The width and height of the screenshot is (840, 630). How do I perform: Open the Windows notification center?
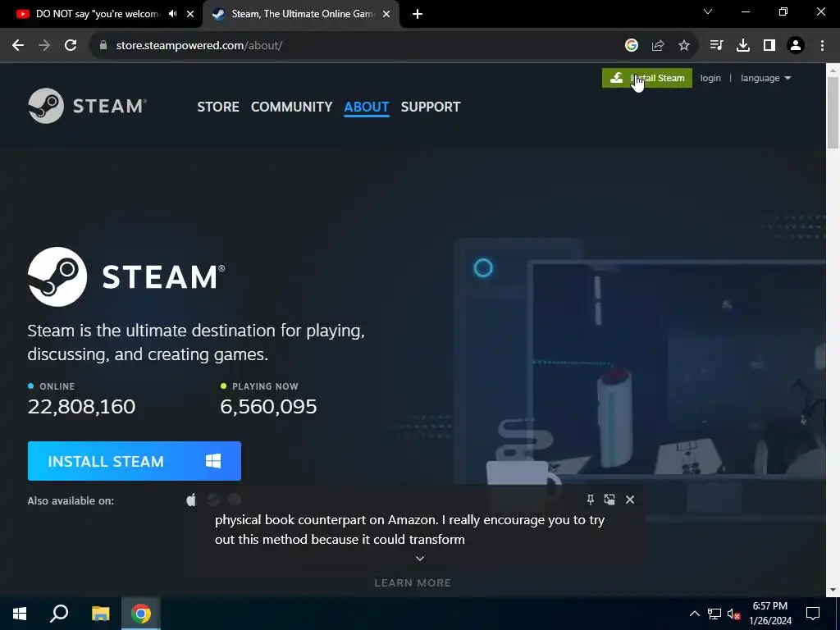point(813,614)
